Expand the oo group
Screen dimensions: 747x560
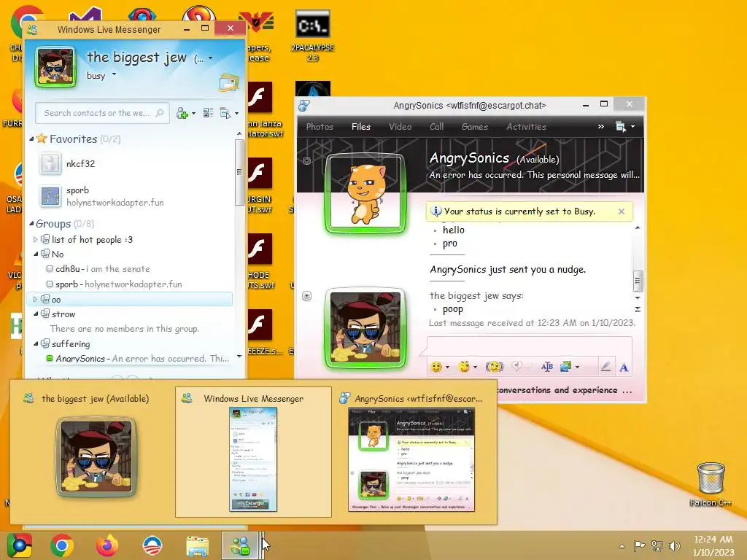tap(35, 300)
